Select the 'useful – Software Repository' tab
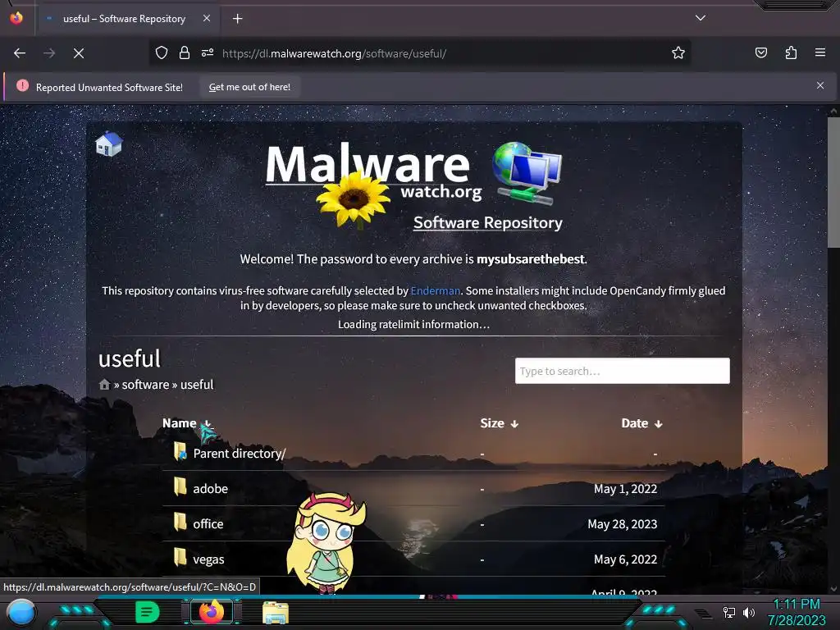Image resolution: width=840 pixels, height=630 pixels. coord(125,19)
